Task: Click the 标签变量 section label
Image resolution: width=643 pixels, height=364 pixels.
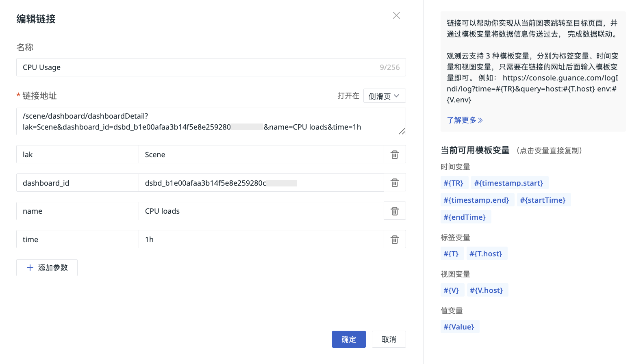Action: [x=455, y=238]
